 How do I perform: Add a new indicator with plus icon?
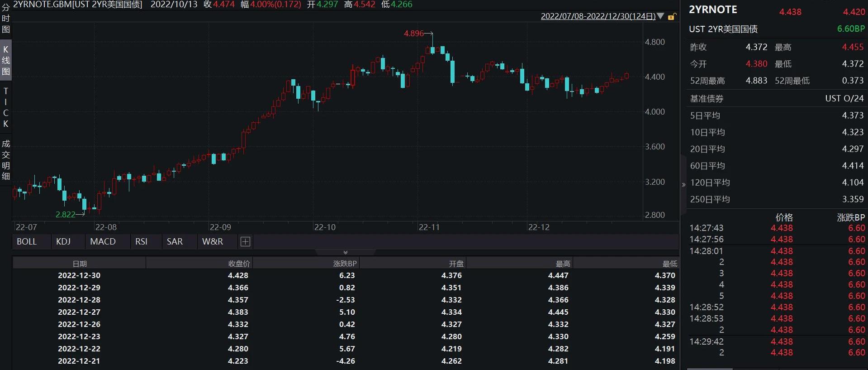(x=245, y=242)
